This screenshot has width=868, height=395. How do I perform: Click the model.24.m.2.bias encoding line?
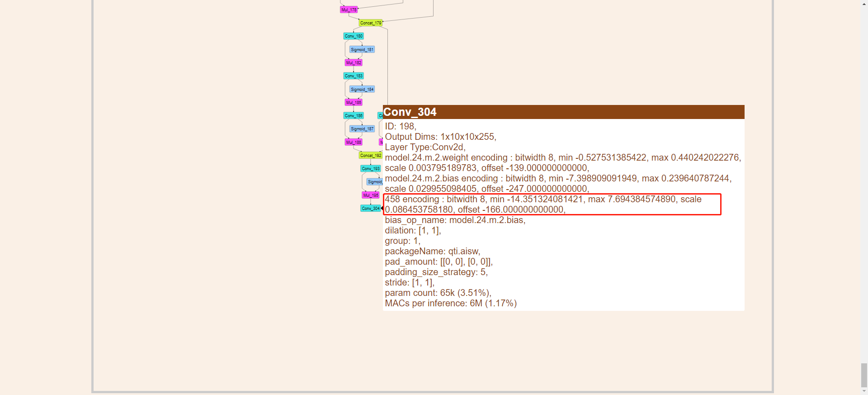558,184
